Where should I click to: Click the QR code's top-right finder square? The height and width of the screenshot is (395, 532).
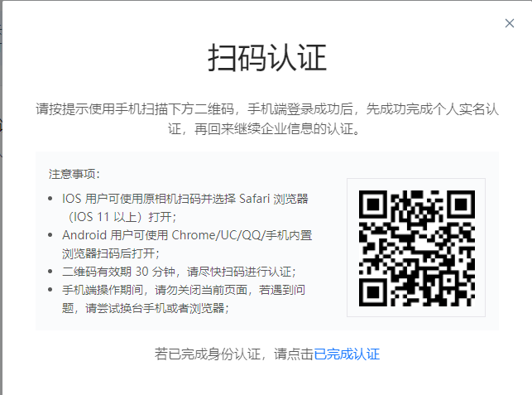tap(461, 205)
